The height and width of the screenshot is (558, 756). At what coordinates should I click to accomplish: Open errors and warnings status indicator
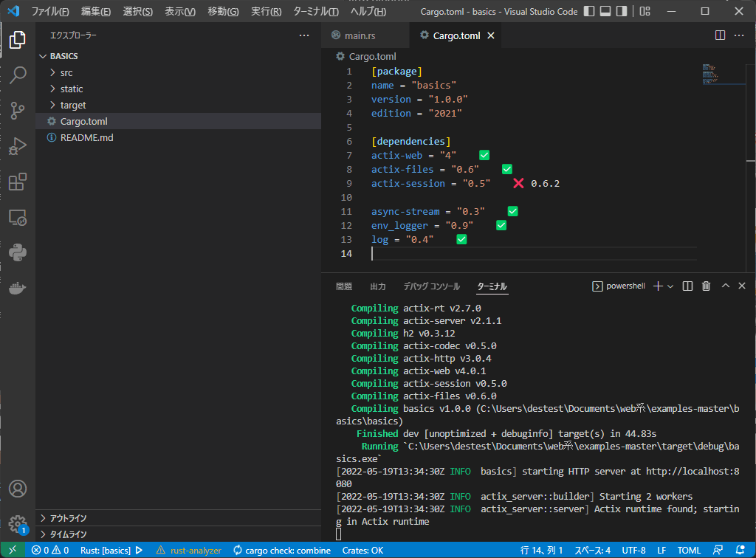[x=50, y=551]
